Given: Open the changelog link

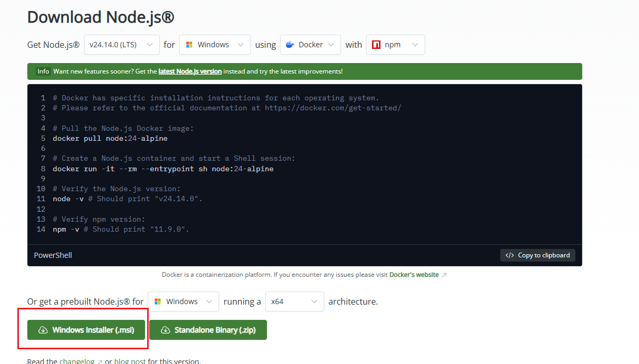Looking at the screenshot, I should click(77, 361).
